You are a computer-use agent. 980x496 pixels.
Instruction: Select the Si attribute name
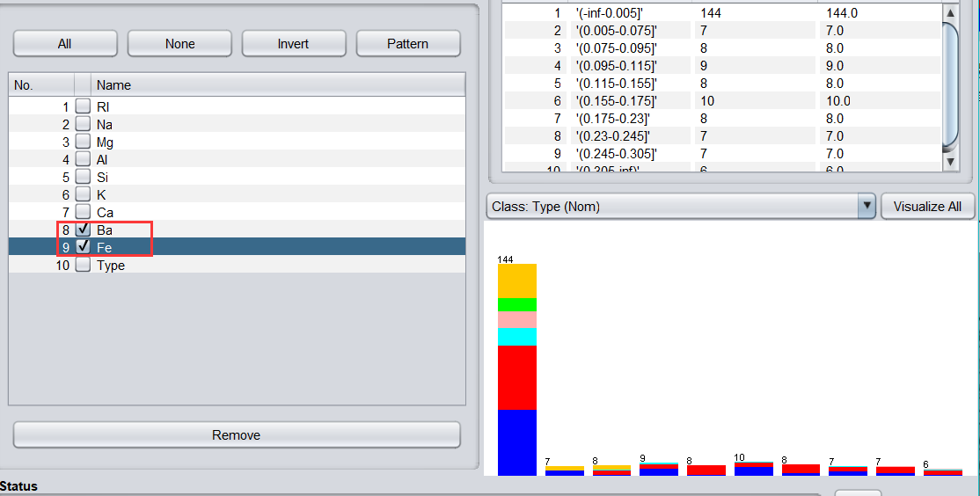(103, 178)
